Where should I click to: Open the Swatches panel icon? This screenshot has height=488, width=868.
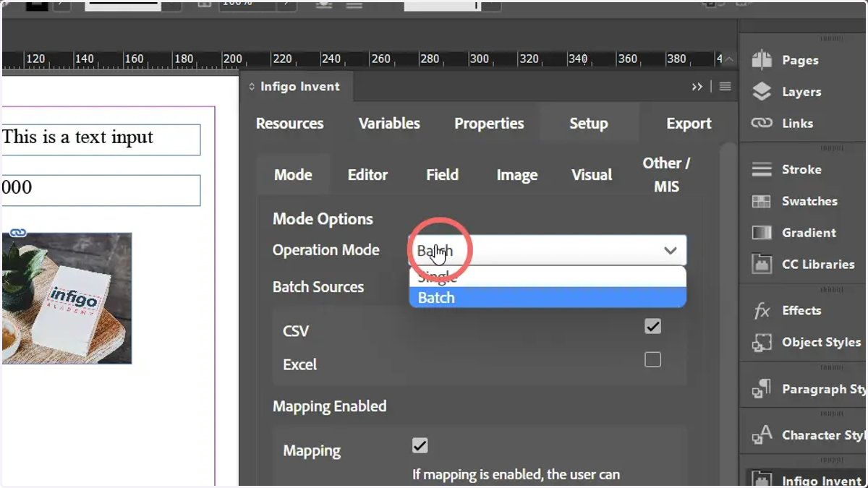click(x=762, y=201)
